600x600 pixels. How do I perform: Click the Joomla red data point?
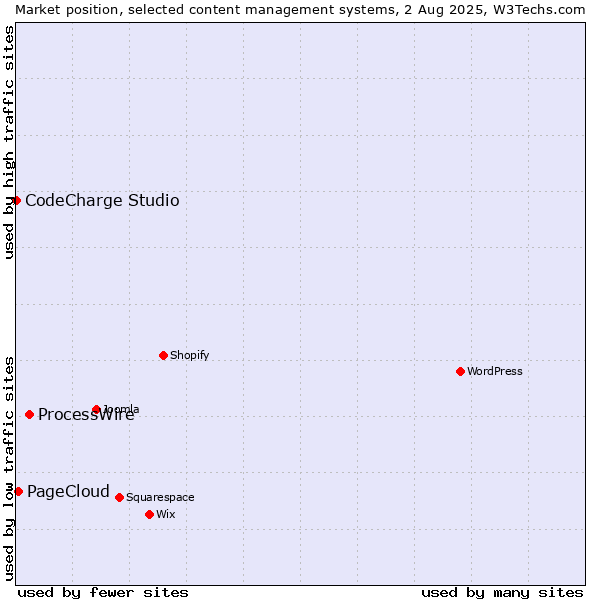(96, 409)
